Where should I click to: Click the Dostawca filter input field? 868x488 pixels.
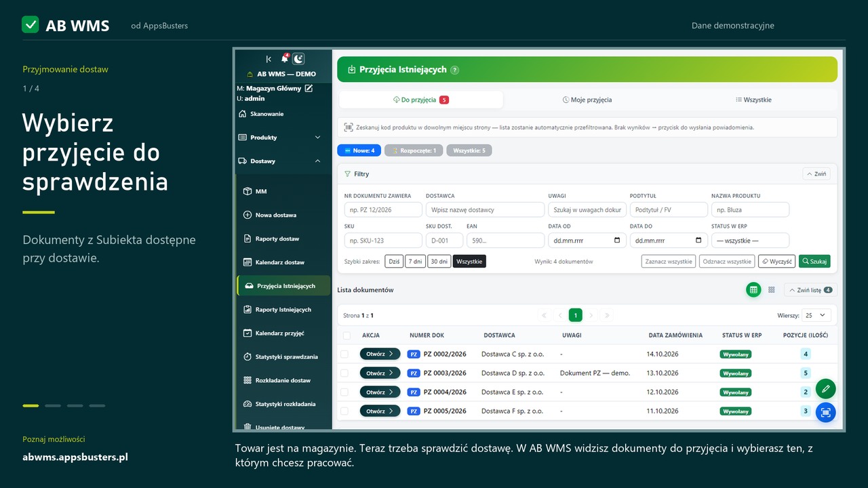(485, 210)
